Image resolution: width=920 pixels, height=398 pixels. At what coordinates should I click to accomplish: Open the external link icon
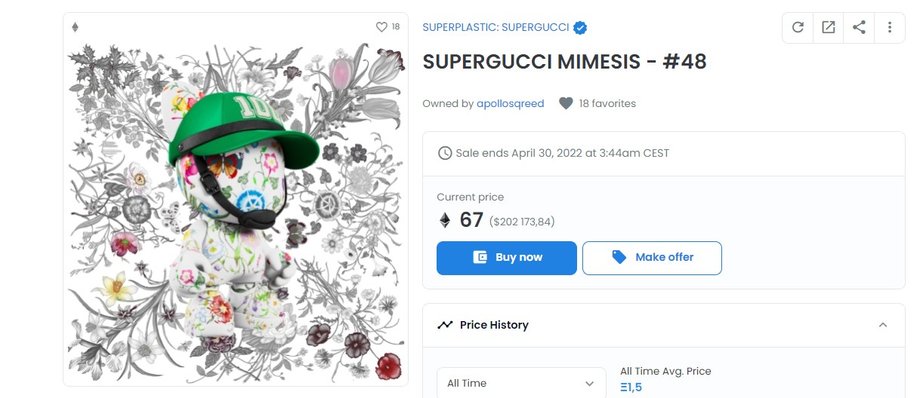coord(828,28)
